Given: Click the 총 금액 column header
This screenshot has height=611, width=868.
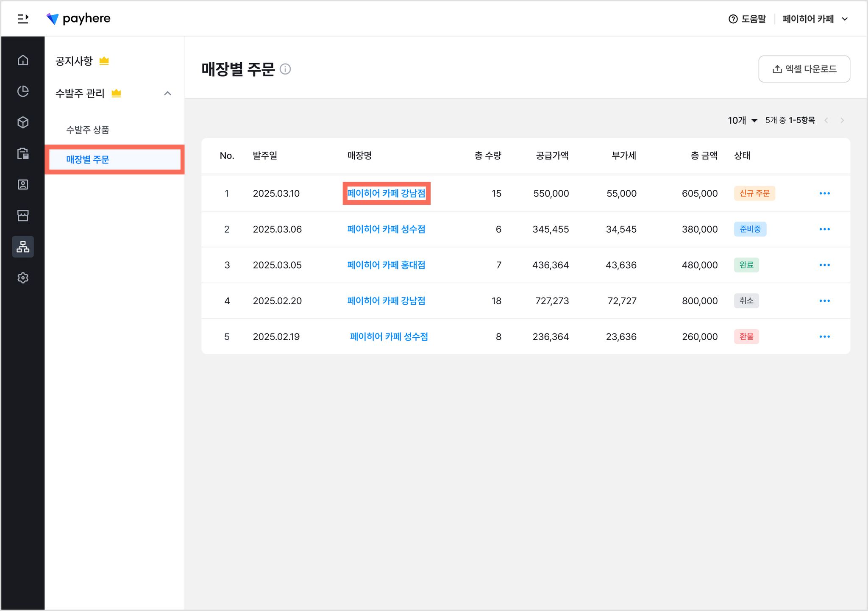Looking at the screenshot, I should coord(704,156).
